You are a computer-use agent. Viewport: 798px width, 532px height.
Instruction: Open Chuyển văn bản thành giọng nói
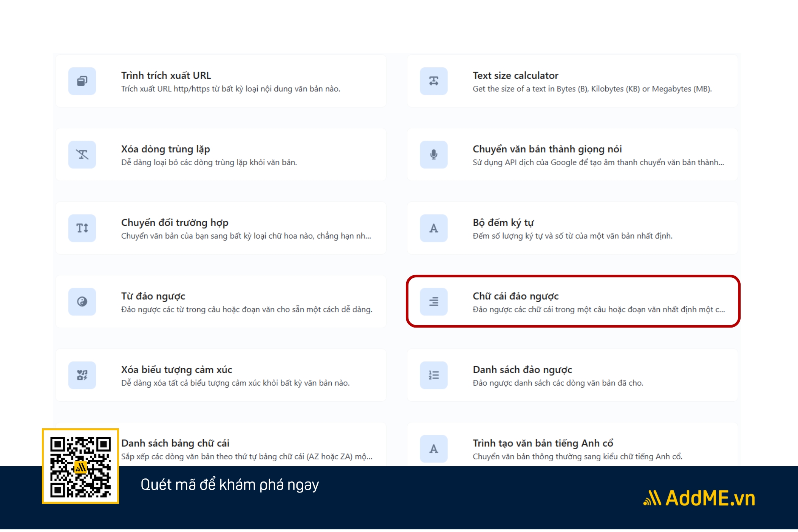[x=572, y=154]
